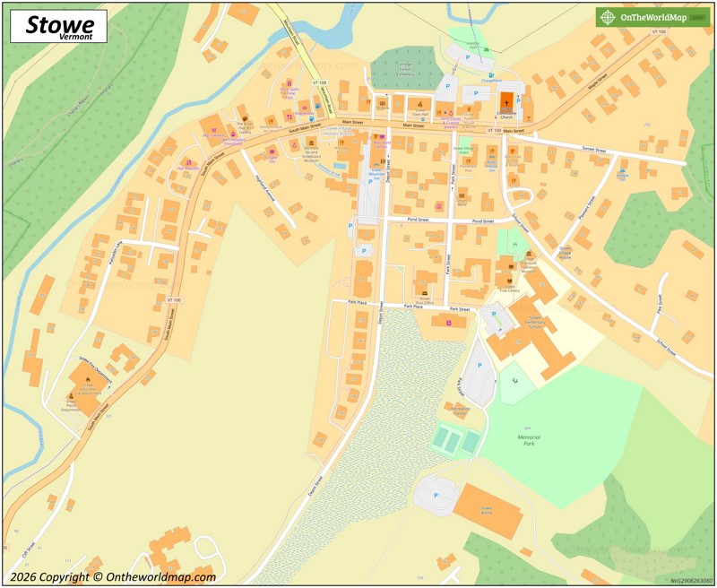This screenshot has width=717, height=588.
Task: Click the Stowe Elementary School label
Action: [x=534, y=323]
